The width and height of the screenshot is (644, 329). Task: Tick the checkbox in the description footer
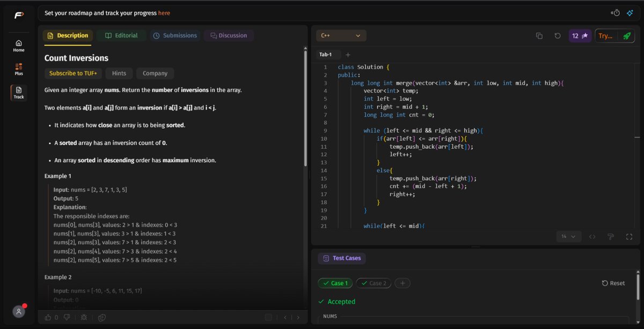click(268, 317)
